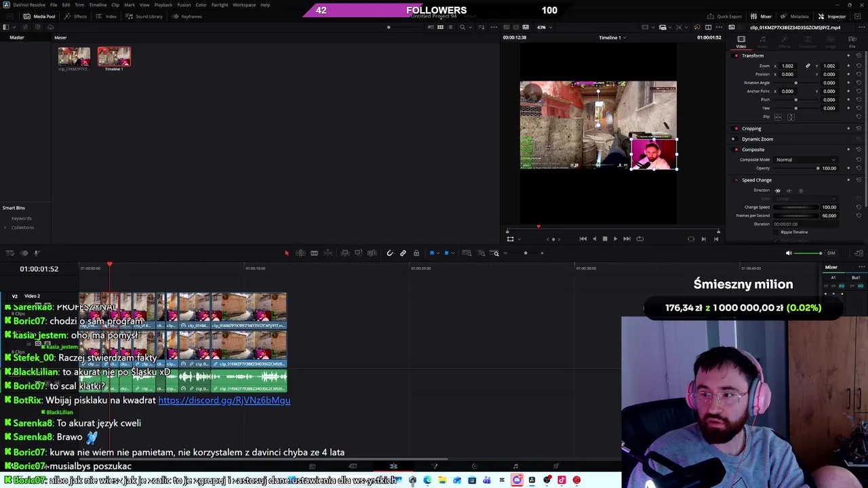Select forward speed direction icon
This screenshot has width=868, height=488.
(778, 190)
